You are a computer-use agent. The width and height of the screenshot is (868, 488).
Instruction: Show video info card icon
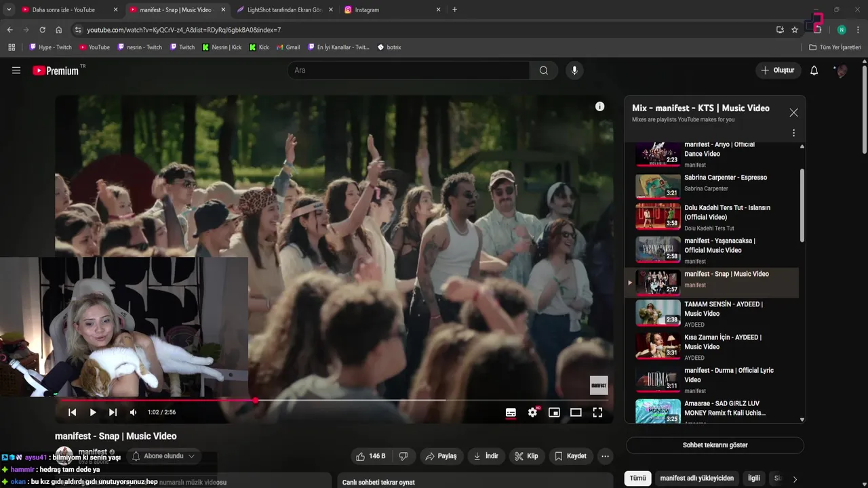[x=599, y=106]
